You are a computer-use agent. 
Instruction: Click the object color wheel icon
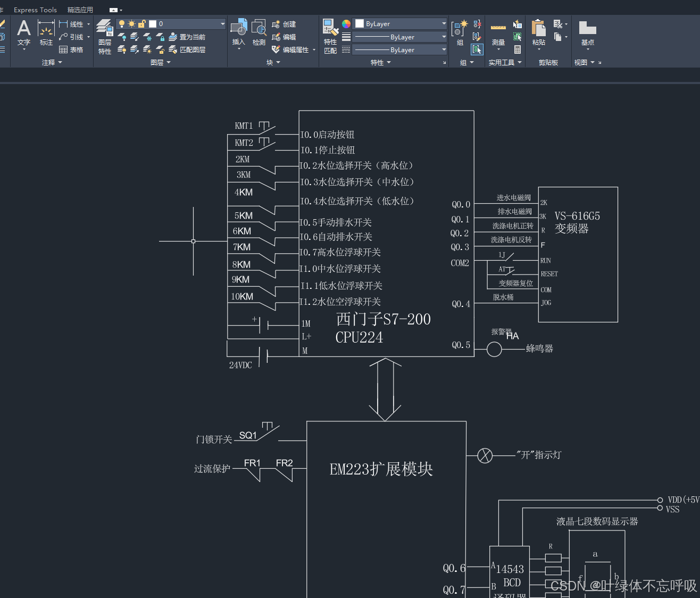coord(346,24)
